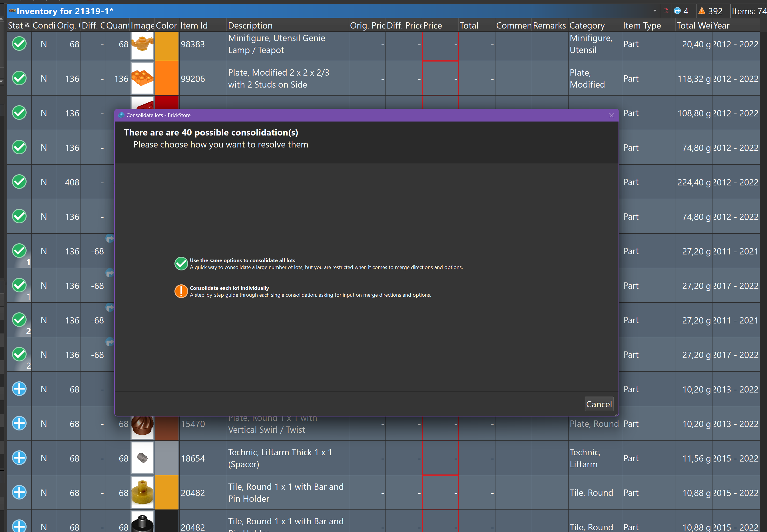Image resolution: width=767 pixels, height=532 pixels.
Task: Click the orange color swatch for part 99206
Action: [166, 78]
